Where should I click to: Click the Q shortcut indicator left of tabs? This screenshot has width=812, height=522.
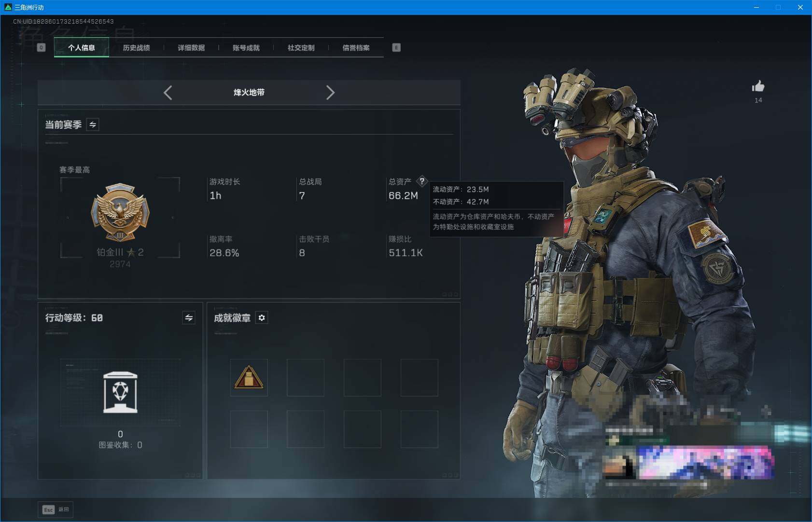(x=42, y=47)
